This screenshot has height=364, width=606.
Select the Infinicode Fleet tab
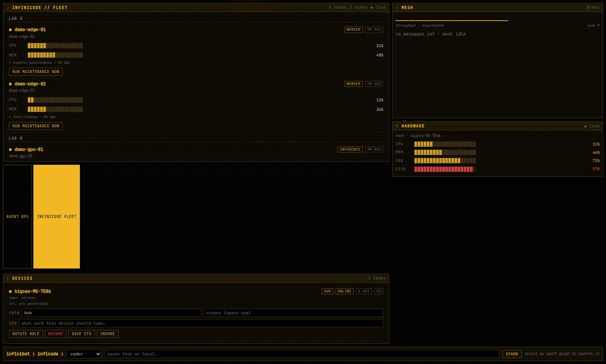tap(57, 216)
